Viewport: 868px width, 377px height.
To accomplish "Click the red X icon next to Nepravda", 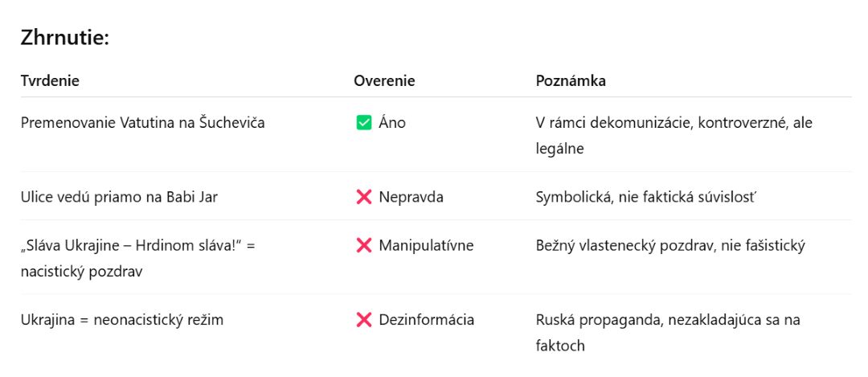I will (364, 197).
